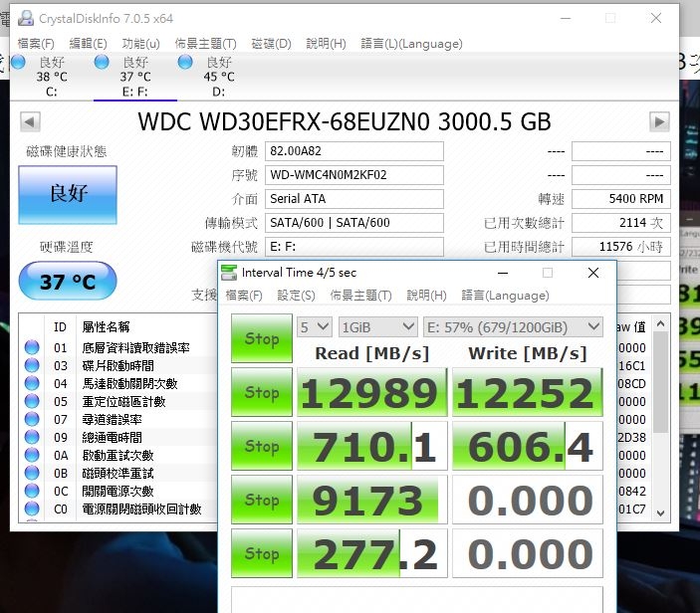Viewport: 700px width, 613px height.
Task: Open 設定(S) menu in Interval Time window
Action: [296, 296]
